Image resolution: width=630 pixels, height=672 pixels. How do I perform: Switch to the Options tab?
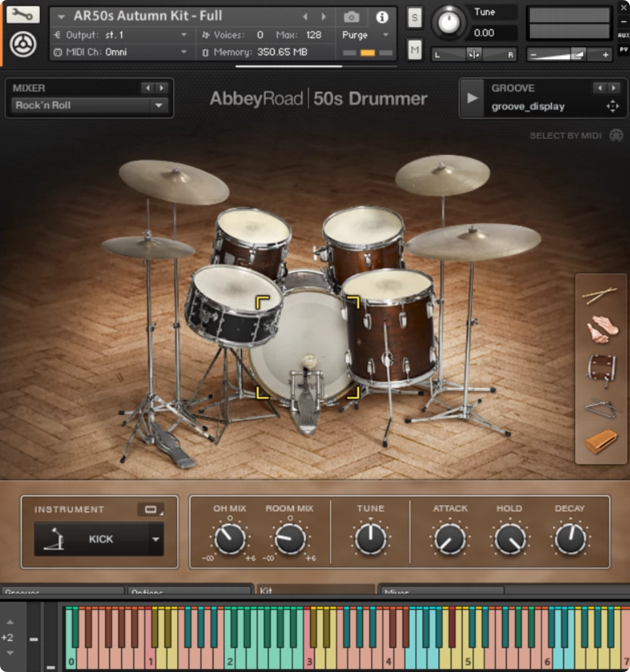(x=190, y=590)
